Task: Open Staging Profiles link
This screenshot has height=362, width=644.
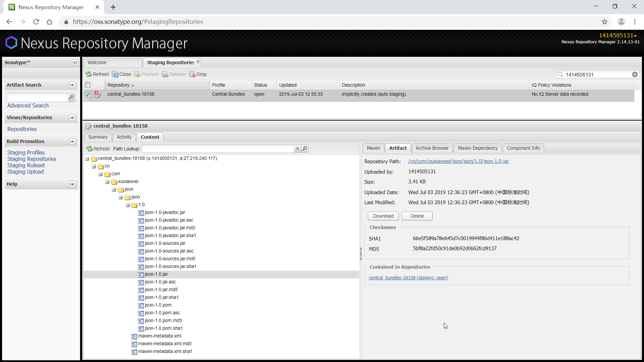Action: pos(26,152)
